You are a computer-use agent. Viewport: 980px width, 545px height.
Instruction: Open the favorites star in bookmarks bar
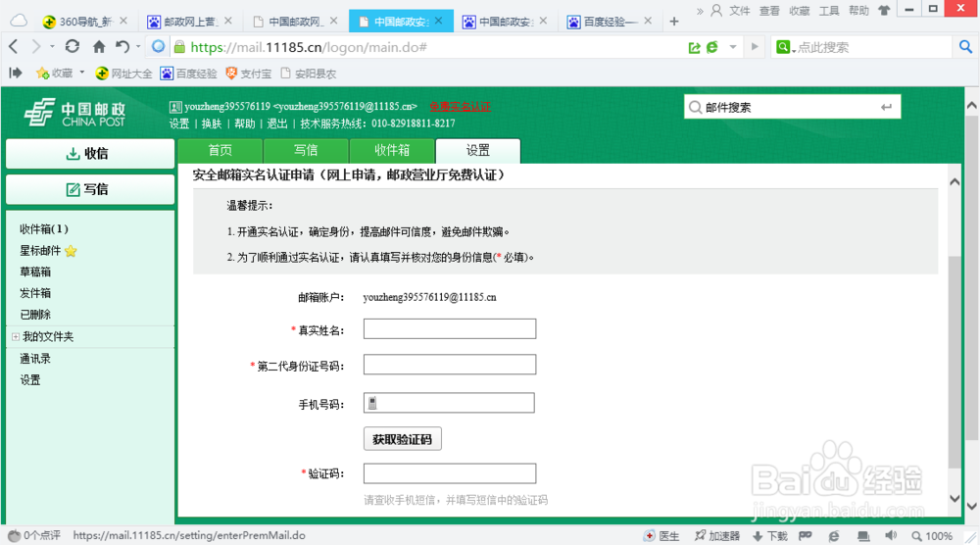coord(42,74)
